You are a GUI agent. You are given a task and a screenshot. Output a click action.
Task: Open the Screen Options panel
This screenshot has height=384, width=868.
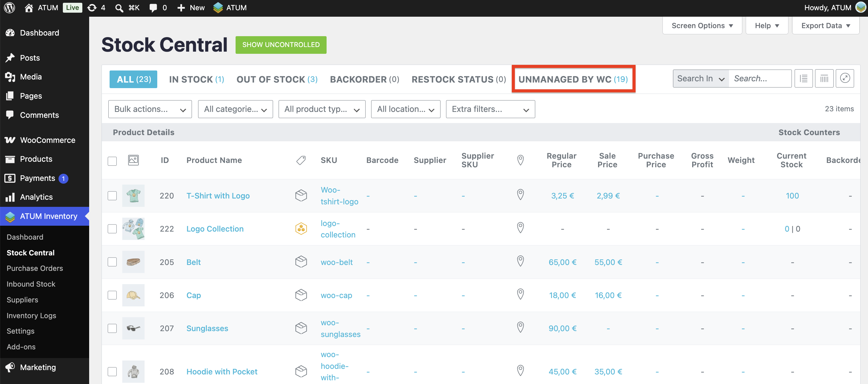pos(702,26)
